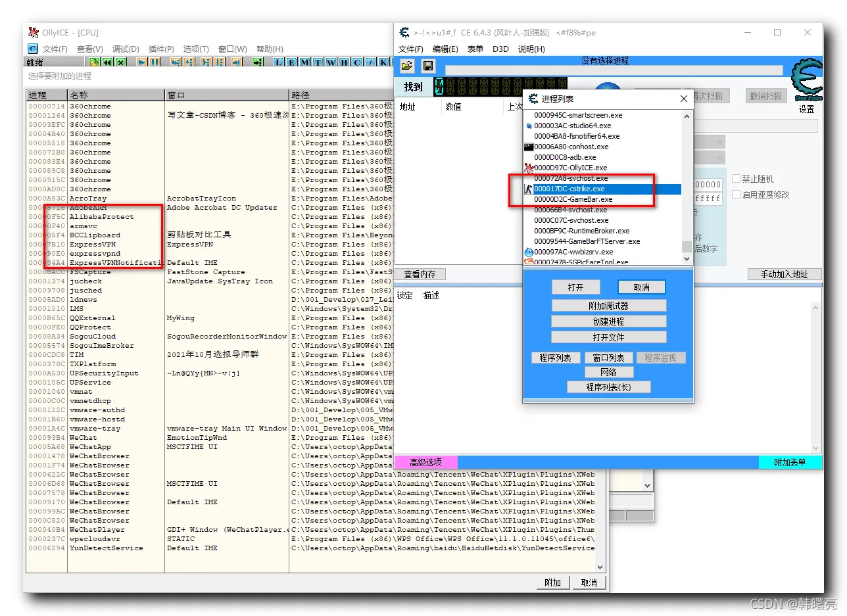Click 打开 button in process list dialog
The image size is (847, 616).
click(575, 287)
